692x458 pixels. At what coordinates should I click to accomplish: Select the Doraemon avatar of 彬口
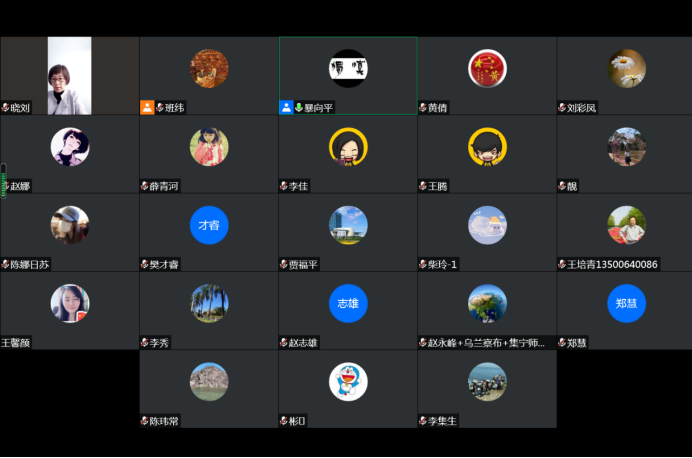[x=348, y=381]
